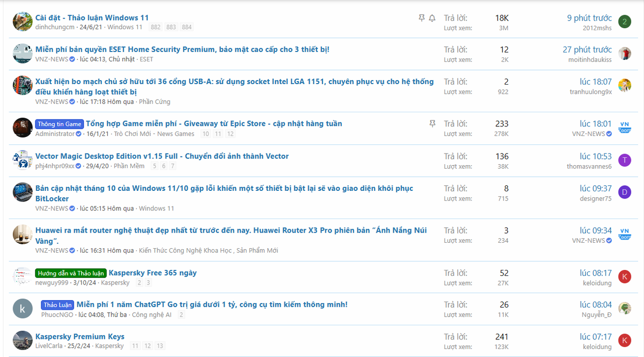Open Công nghệ AI forum category link
This screenshot has width=644, height=357.
151,315
